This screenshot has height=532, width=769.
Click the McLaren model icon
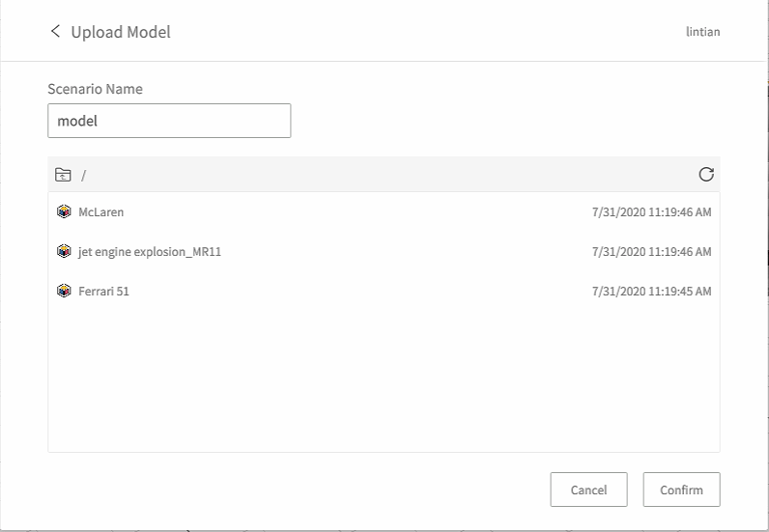pos(64,211)
